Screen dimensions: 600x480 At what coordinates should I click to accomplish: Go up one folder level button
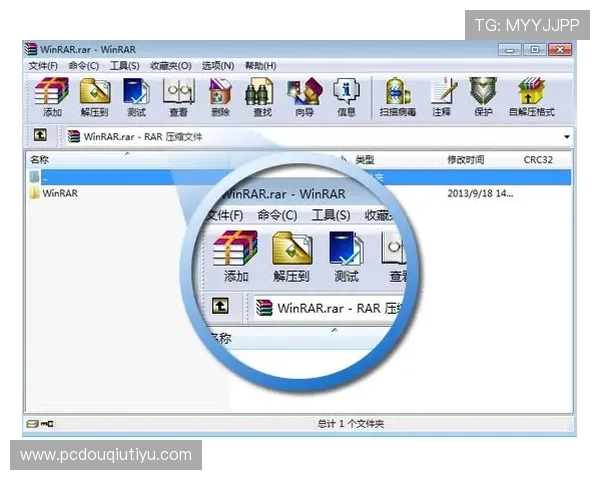[39, 135]
